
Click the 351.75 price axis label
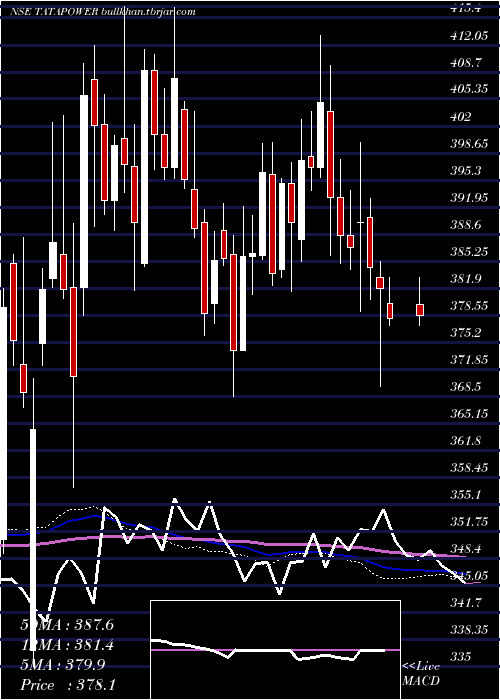click(469, 522)
